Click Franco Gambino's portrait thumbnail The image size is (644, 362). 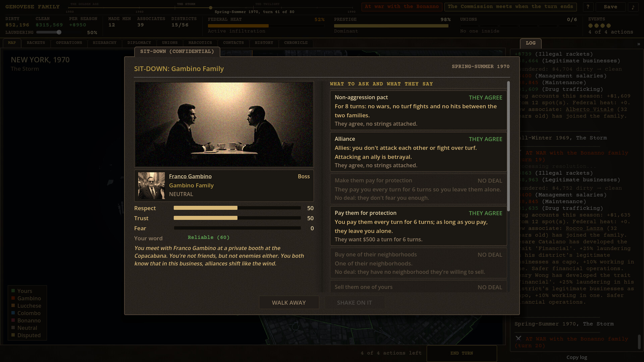coord(151,186)
